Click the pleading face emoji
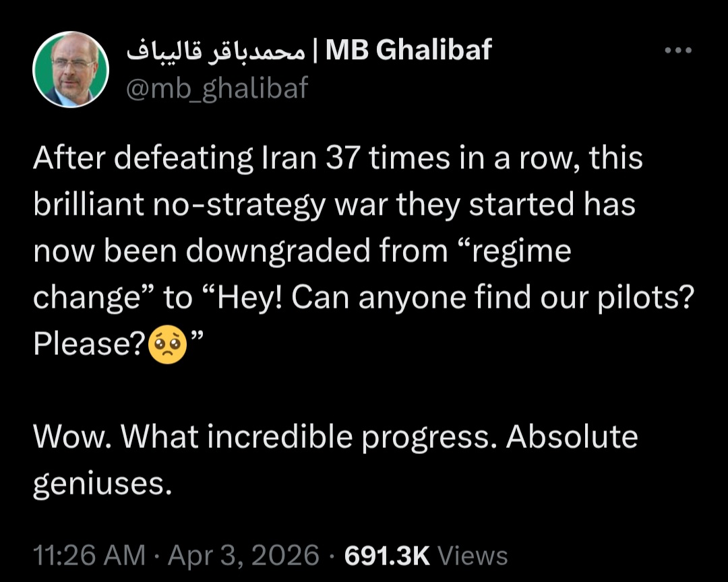Screen dimensions: 728x582 click(x=168, y=344)
